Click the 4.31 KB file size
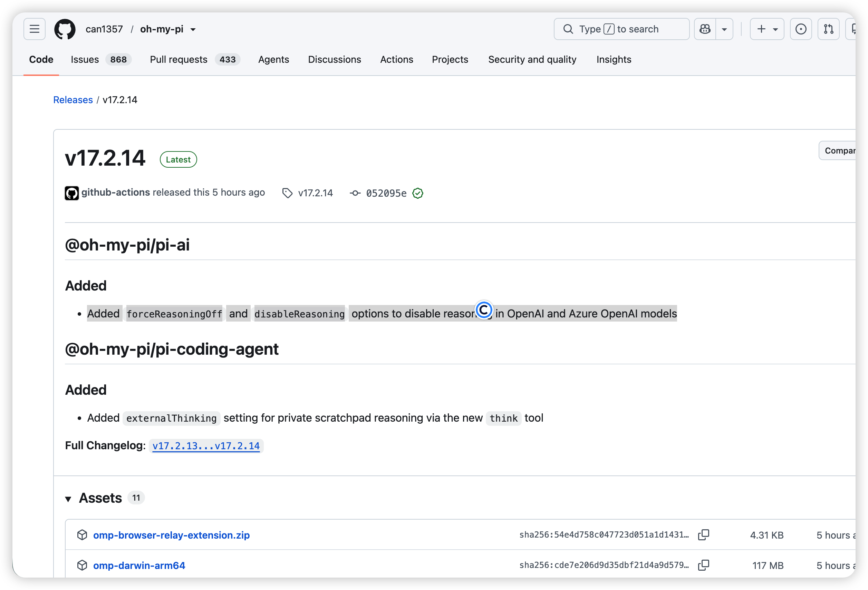The height and width of the screenshot is (590, 868). 767,535
